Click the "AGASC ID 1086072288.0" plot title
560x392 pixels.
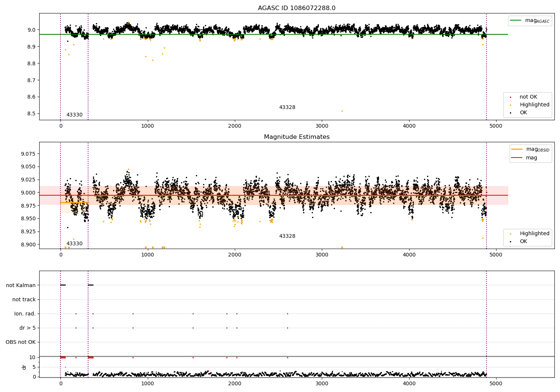click(x=296, y=8)
